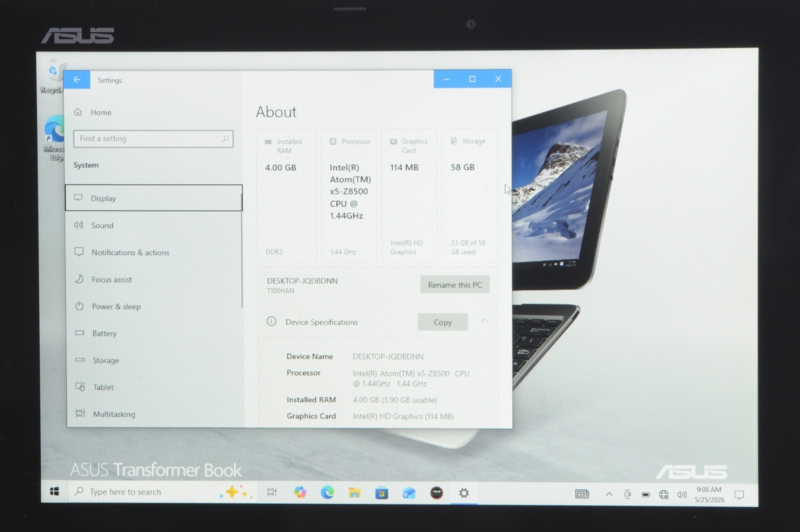
Task: Open Microsoft Edge from the taskbar
Action: tap(327, 492)
